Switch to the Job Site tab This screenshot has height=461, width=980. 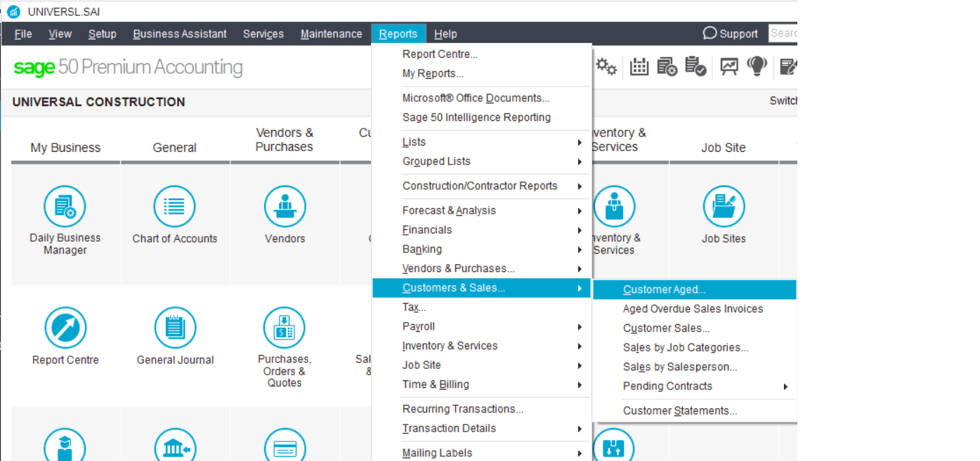724,148
